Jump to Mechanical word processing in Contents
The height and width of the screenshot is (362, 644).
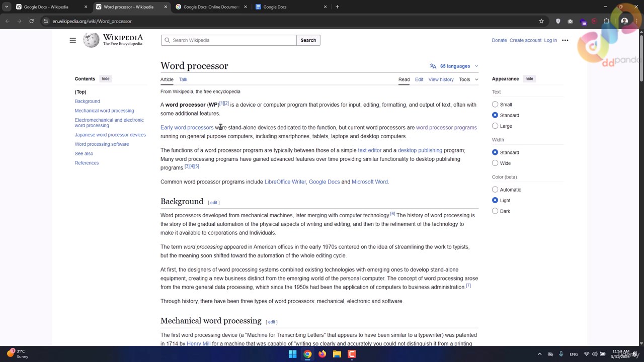(x=104, y=111)
